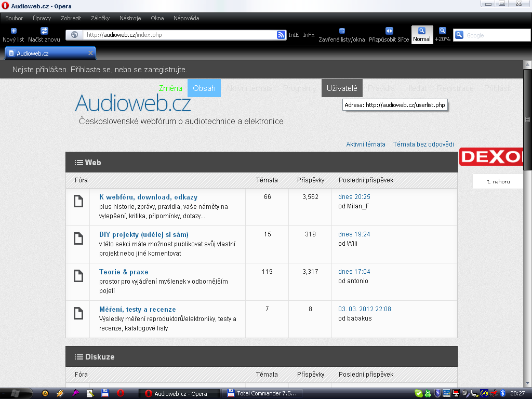The width and height of the screenshot is (532, 399).
Task: Open the Uživatelé page in navigation
Action: click(342, 88)
